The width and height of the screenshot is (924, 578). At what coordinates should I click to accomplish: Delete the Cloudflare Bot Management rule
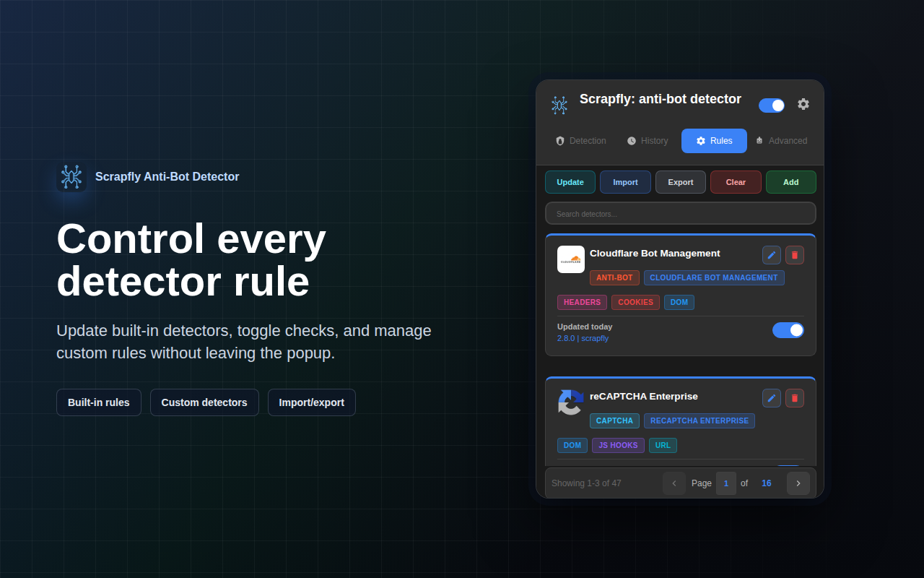795,255
